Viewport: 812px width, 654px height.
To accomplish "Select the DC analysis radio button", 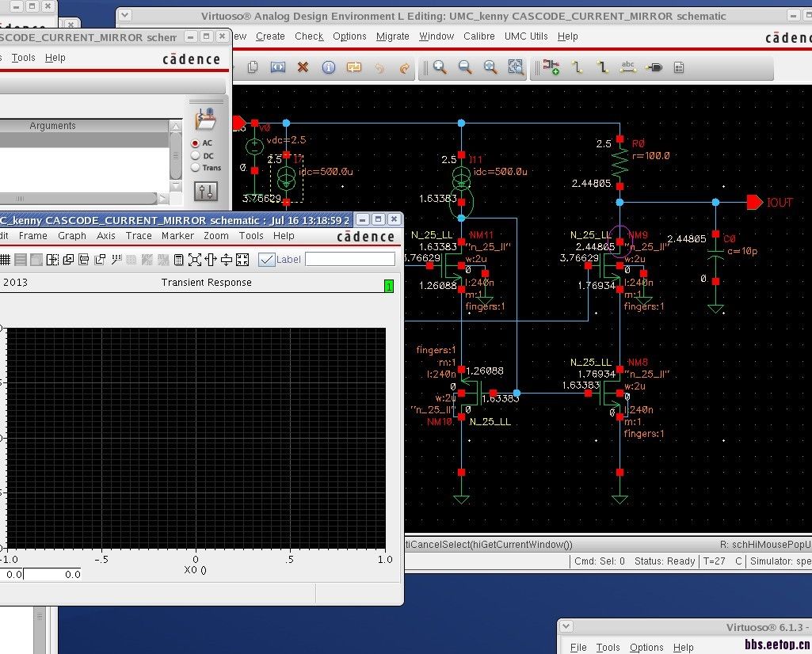I will (x=196, y=156).
